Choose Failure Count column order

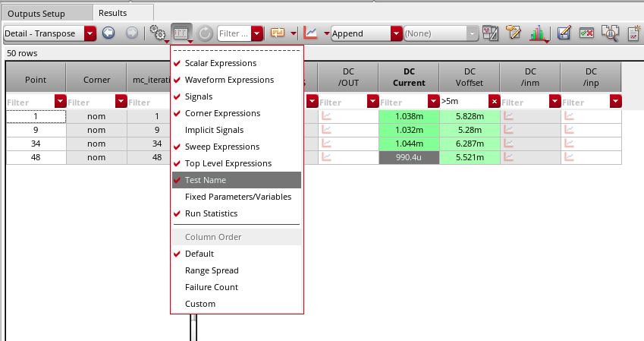[x=212, y=287]
